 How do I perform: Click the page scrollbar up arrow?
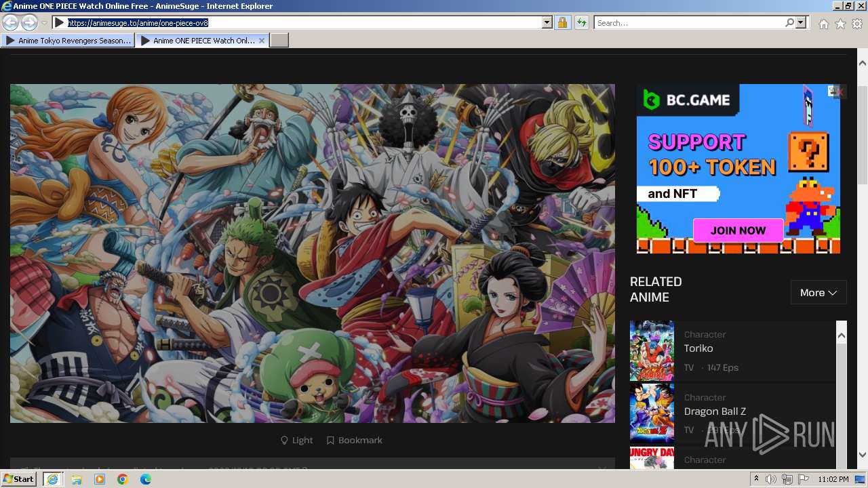(x=863, y=62)
